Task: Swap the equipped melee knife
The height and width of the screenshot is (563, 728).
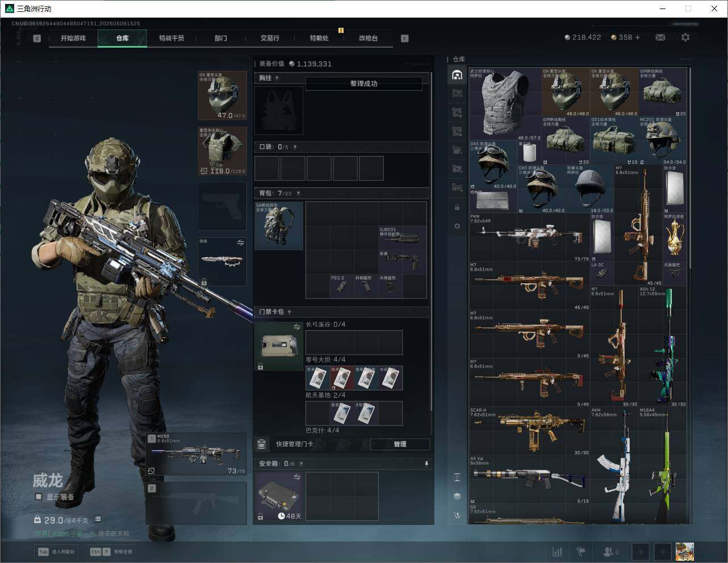Action: point(240,242)
